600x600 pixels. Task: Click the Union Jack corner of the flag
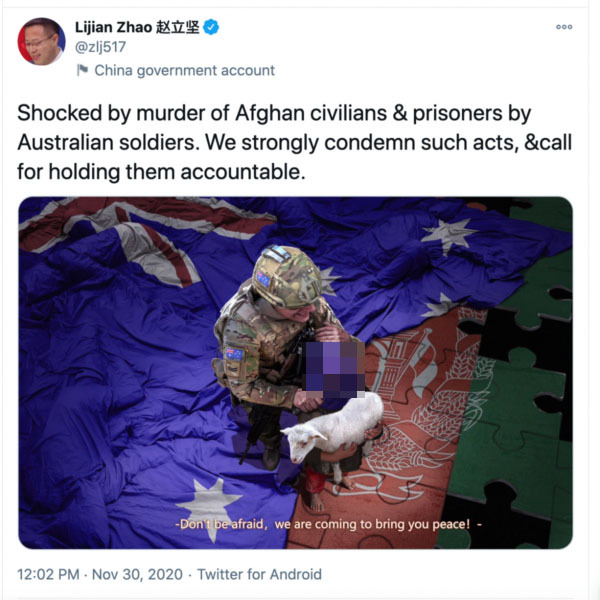130,237
